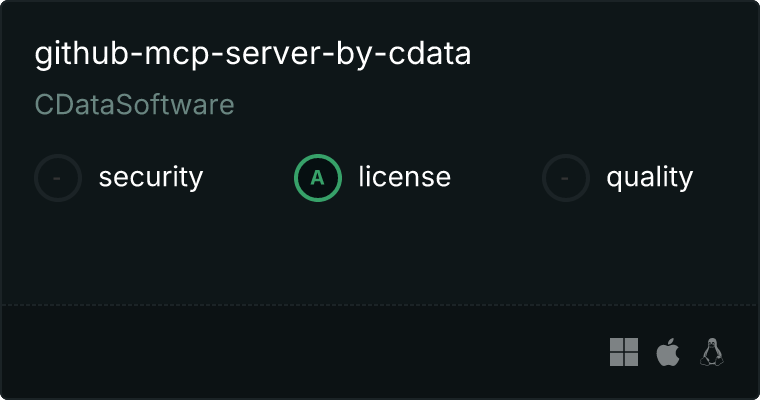Click the Apple macOS platform icon
The image size is (760, 400).
pos(667,352)
